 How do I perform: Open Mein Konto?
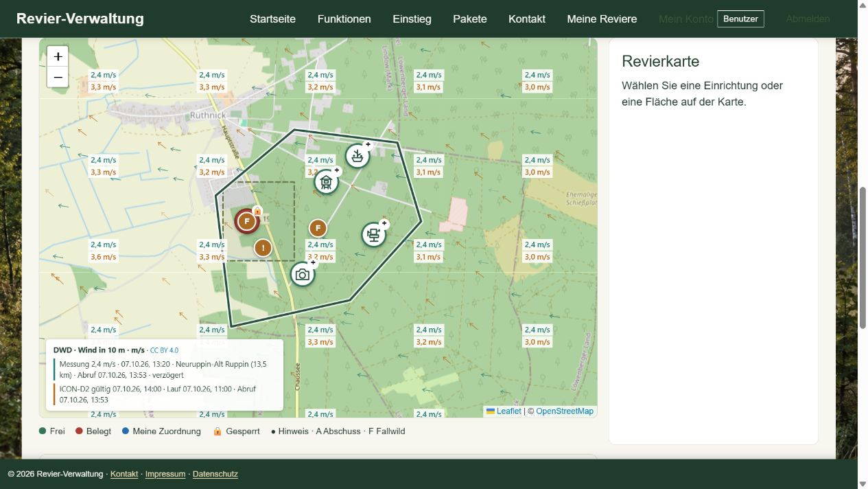point(685,19)
